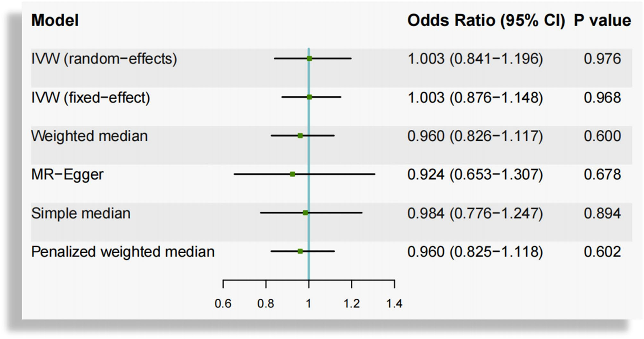Click the Simple median green square marker
Screen dimensions: 644x339
(x=305, y=213)
